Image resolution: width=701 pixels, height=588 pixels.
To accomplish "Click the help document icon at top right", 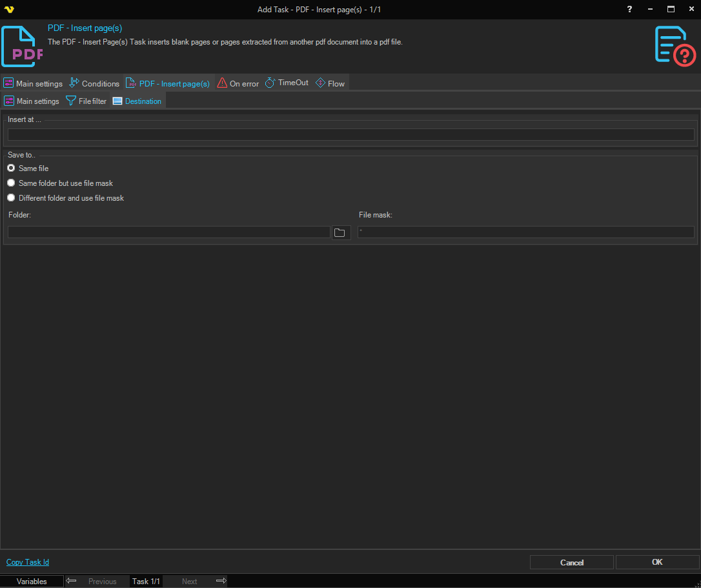I will [675, 45].
